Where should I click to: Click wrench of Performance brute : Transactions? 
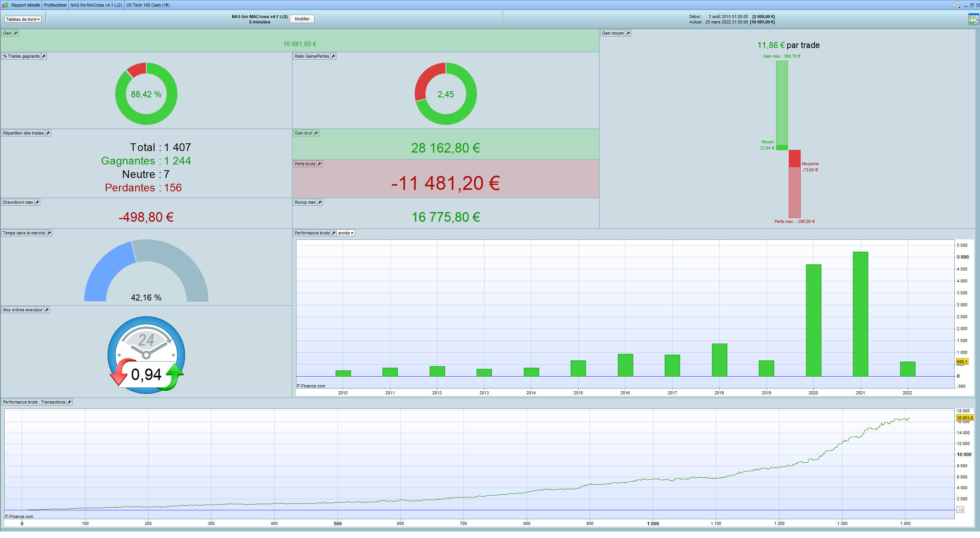coord(70,402)
